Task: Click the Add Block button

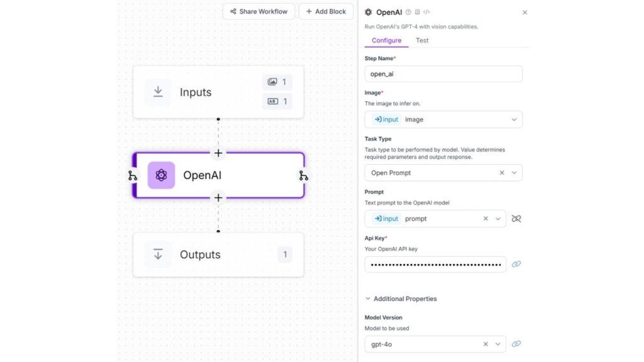Action: 326,11
